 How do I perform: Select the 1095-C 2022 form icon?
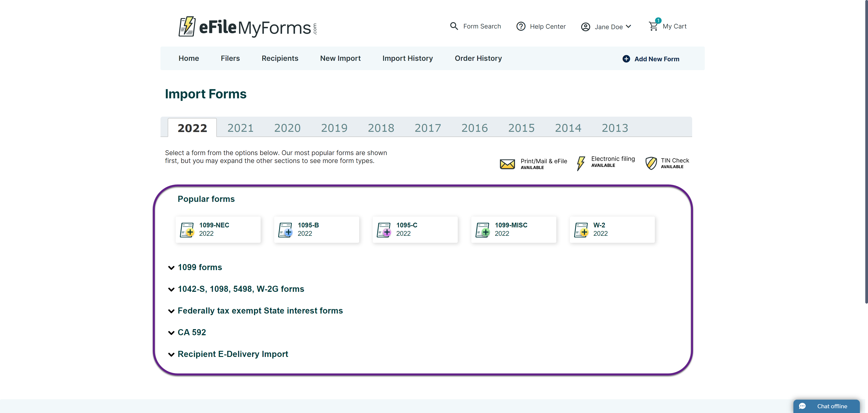coord(384,230)
